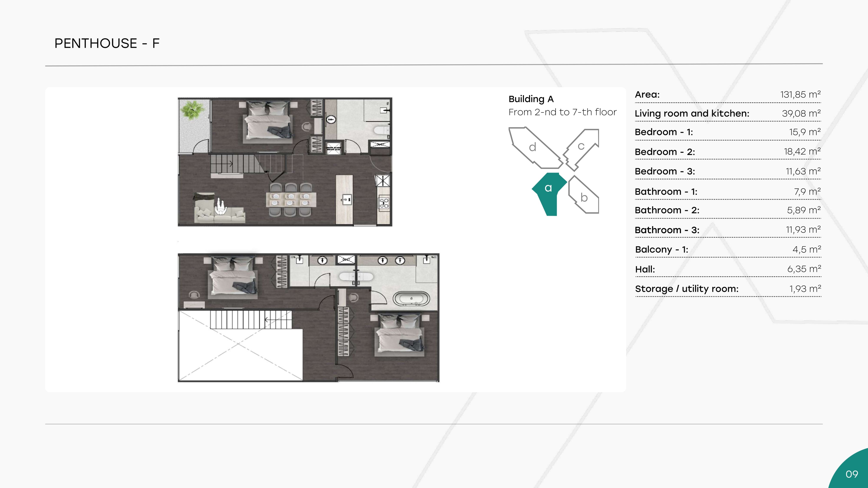Click the 'Bedroom - 1:' label

point(664,132)
